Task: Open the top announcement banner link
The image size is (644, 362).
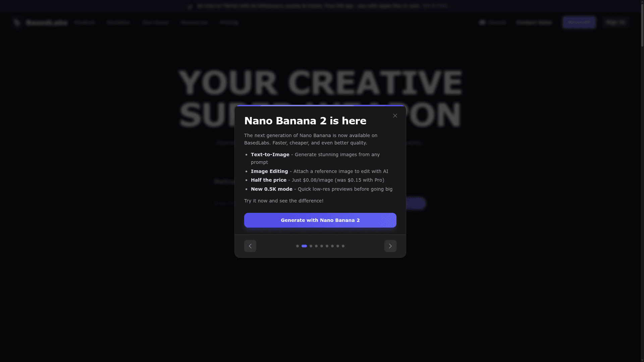Action: pos(435,6)
